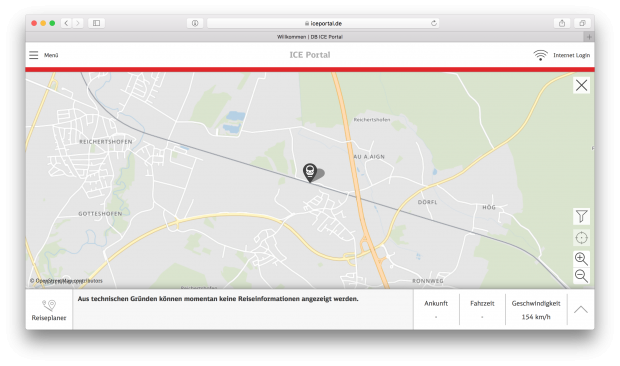This screenshot has width=620, height=366.
Task: Open the Reiseplaner route pin icon
Action: click(x=49, y=305)
